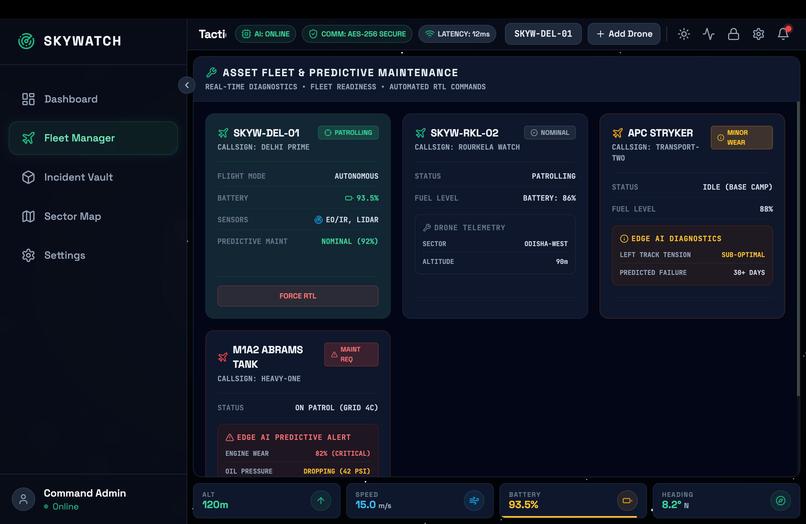806x524 pixels.
Task: Click the 30+ DAYS predicted failure value
Action: [749, 273]
